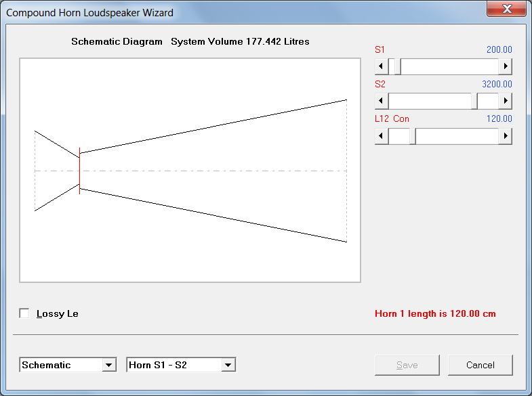Click the S2 value 3200.00

coord(497,85)
